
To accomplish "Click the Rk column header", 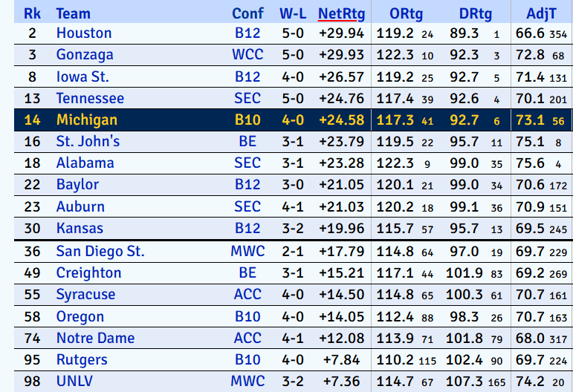I will coord(33,13).
